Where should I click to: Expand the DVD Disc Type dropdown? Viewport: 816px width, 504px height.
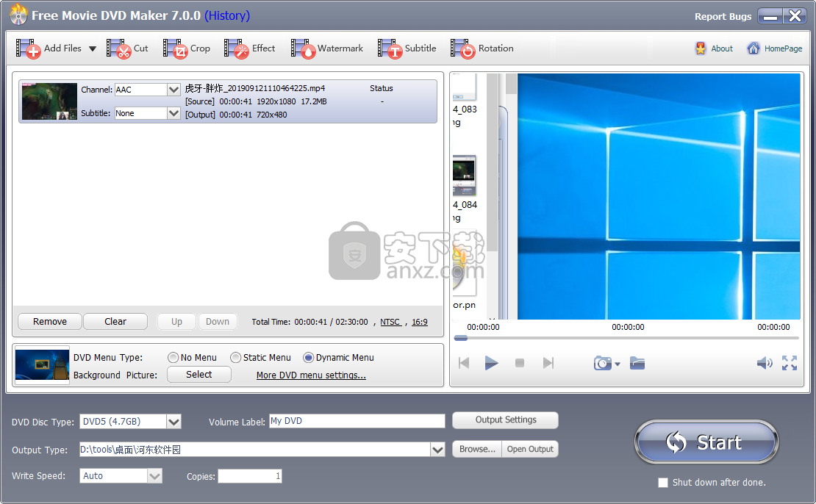(x=174, y=422)
